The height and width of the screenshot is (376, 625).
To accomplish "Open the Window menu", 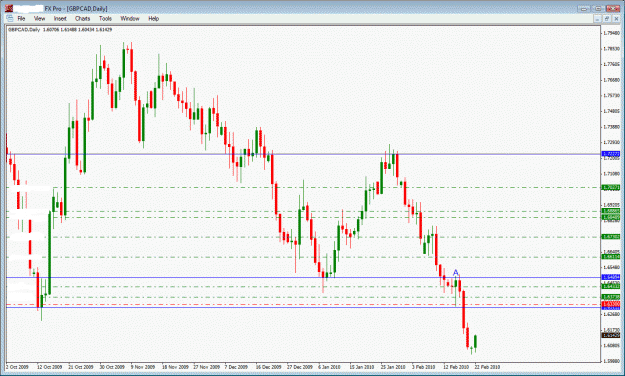I will pyautogui.click(x=130, y=19).
